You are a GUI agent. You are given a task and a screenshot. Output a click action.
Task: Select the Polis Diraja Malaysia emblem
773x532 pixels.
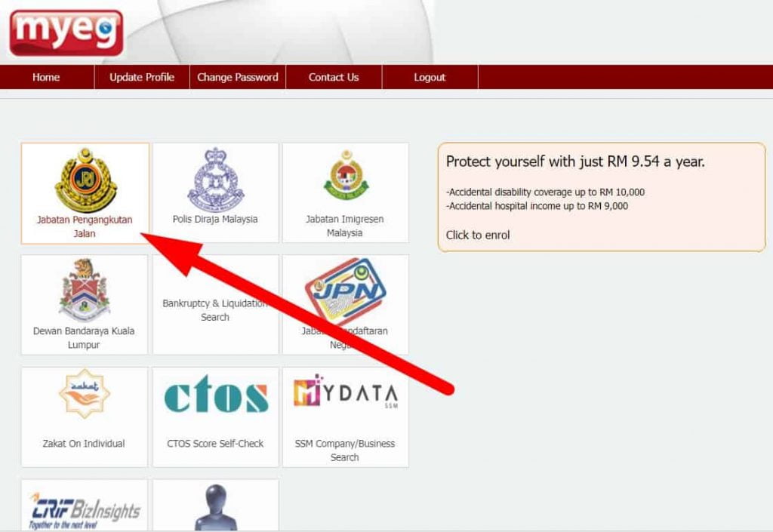coord(215,180)
